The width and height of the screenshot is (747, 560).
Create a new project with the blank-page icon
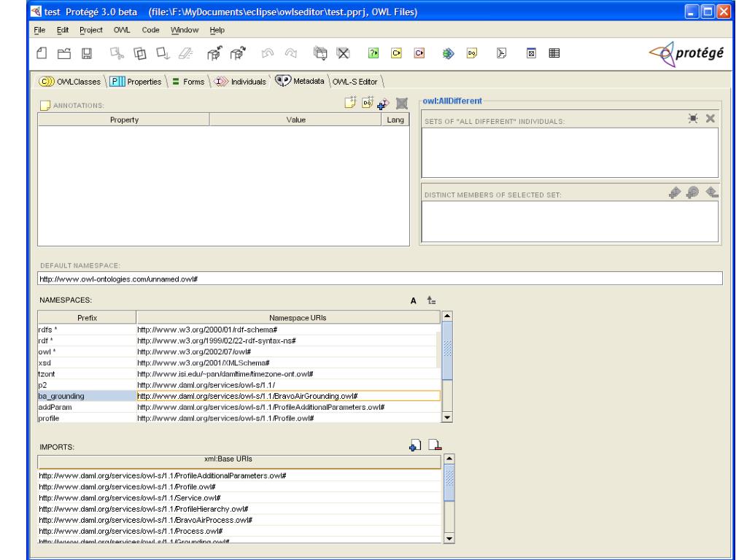click(42, 52)
